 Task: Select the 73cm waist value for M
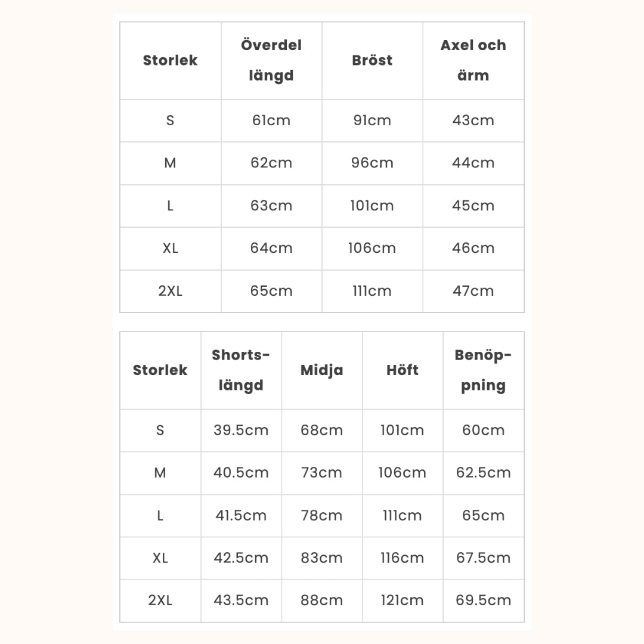point(321,473)
